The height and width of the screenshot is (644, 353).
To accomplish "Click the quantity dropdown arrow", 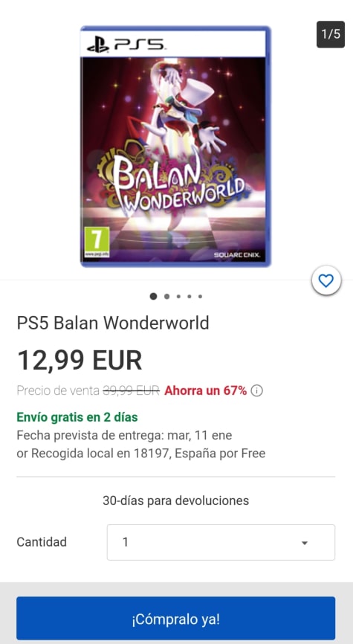I will pyautogui.click(x=304, y=543).
